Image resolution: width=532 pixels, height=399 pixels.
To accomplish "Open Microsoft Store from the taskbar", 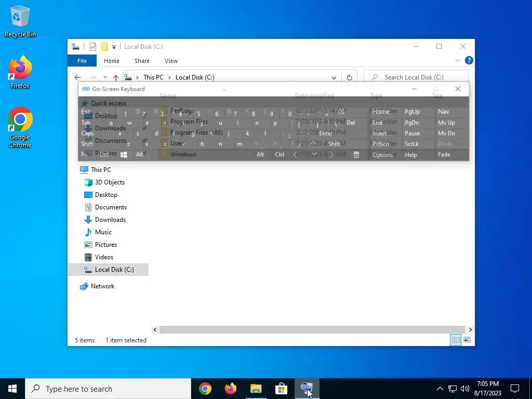I will [x=281, y=389].
